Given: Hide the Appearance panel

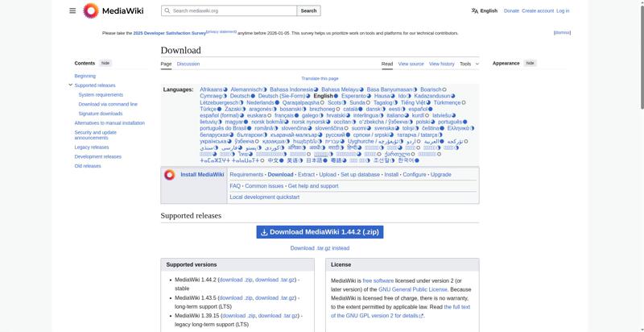Looking at the screenshot, I should (530, 63).
